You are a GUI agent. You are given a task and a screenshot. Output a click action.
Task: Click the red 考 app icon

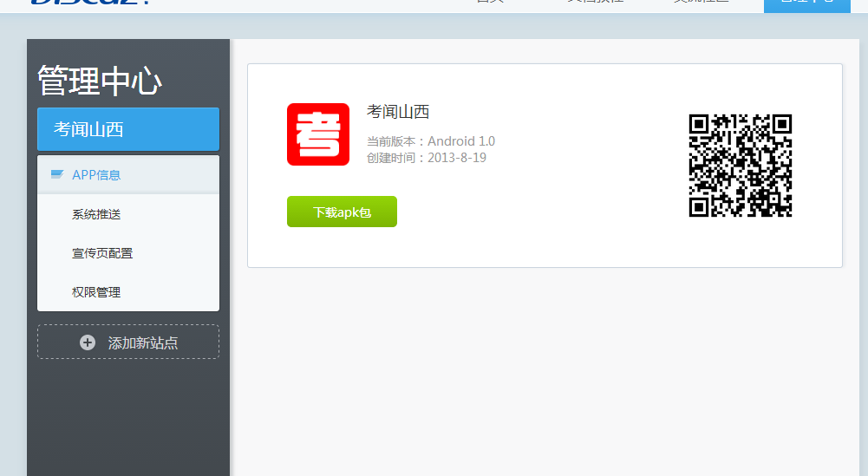point(318,134)
